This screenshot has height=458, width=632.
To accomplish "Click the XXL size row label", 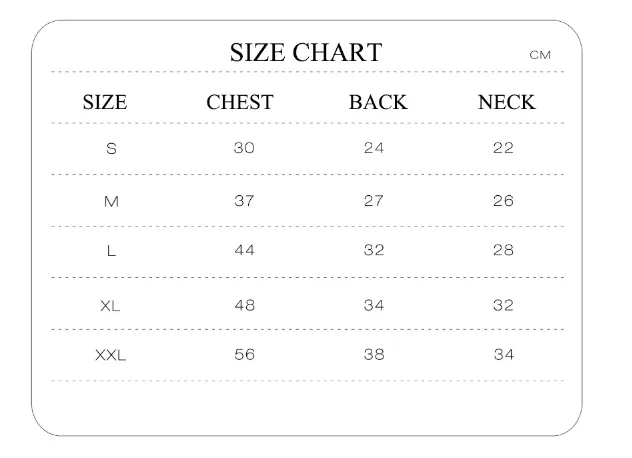I will [110, 355].
